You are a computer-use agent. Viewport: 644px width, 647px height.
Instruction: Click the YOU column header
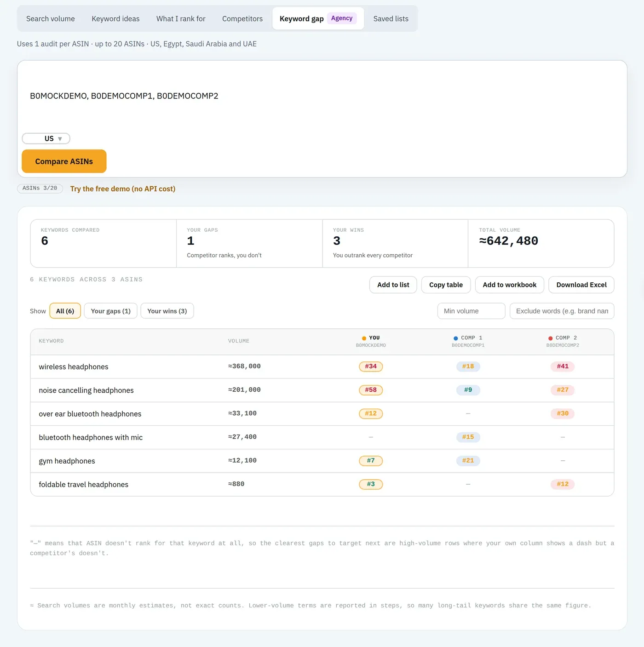coord(371,341)
